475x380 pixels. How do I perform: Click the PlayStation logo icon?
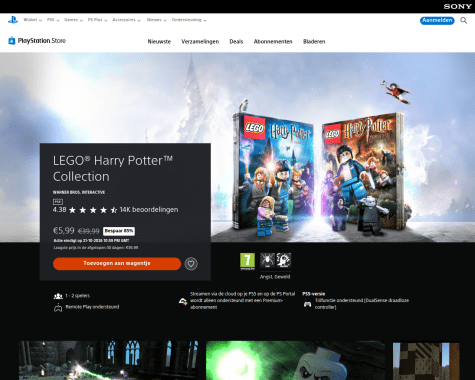(x=13, y=20)
